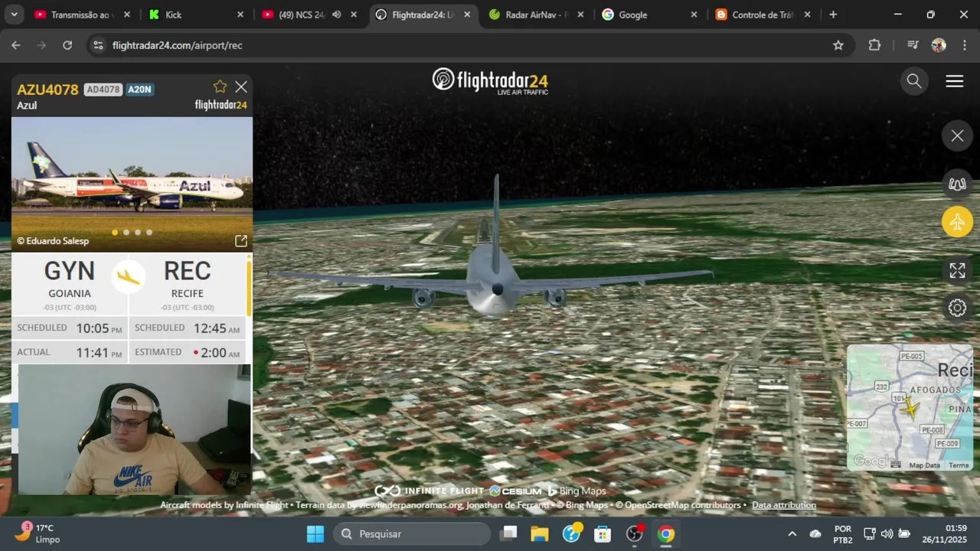Open Flightradar24 hamburger menu
This screenshot has width=980, height=551.
point(955,81)
